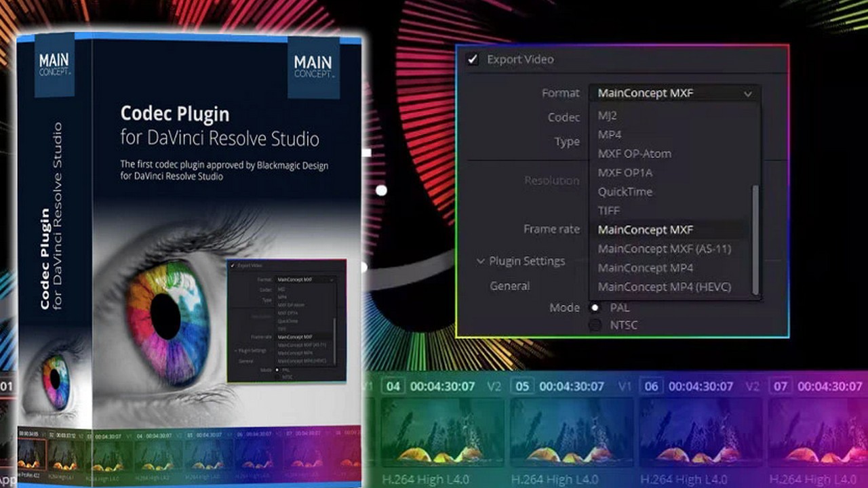Select TIFF format option

pyautogui.click(x=609, y=211)
